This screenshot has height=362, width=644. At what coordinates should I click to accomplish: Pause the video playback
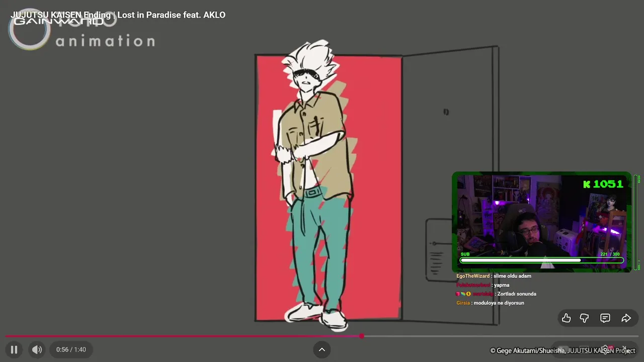pyautogui.click(x=14, y=349)
